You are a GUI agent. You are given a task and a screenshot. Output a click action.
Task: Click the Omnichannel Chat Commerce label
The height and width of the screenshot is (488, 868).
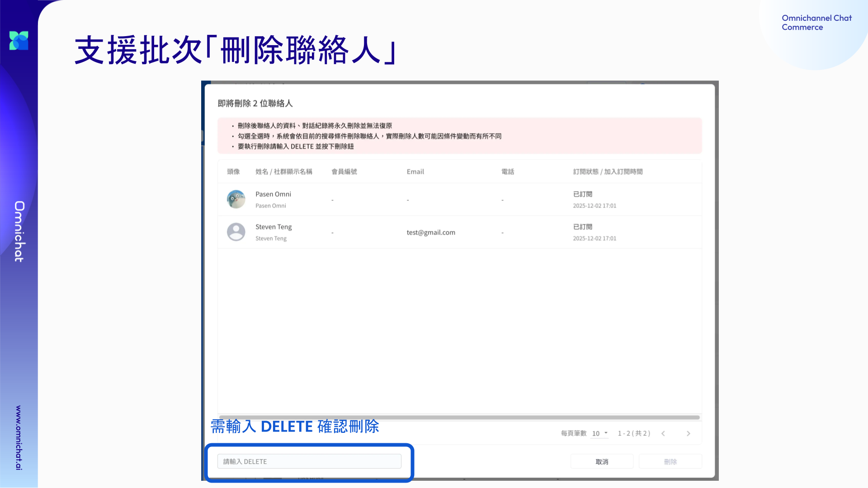(816, 23)
